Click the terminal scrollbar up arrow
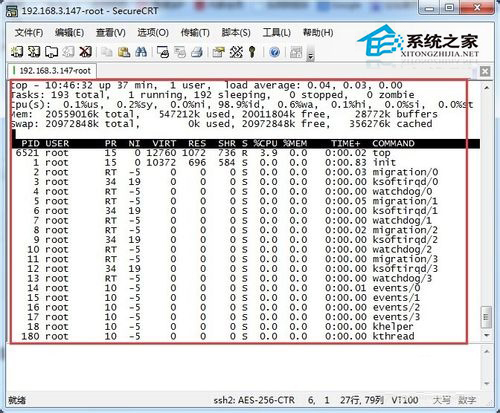 pyautogui.click(x=486, y=88)
